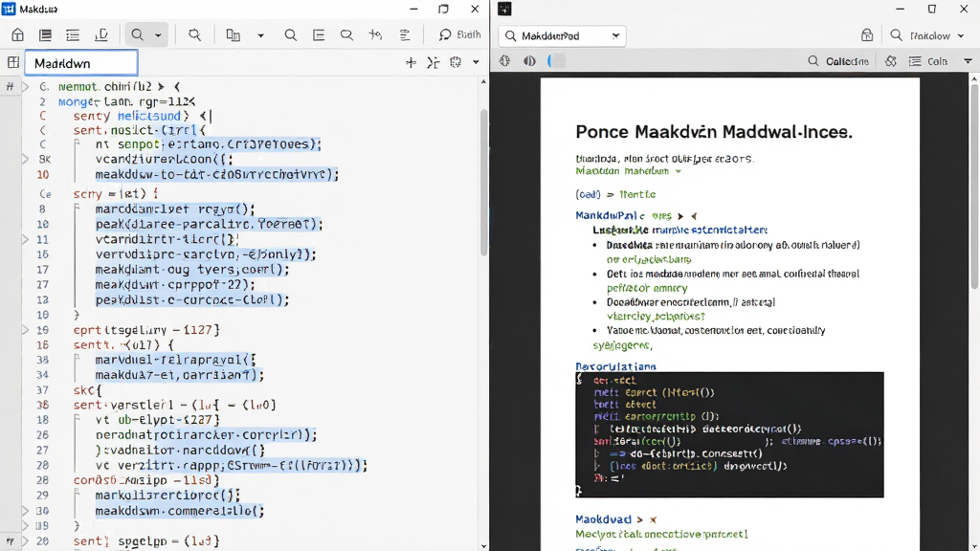Click the bottom-left gutter icon by line 20

[x=10, y=541]
